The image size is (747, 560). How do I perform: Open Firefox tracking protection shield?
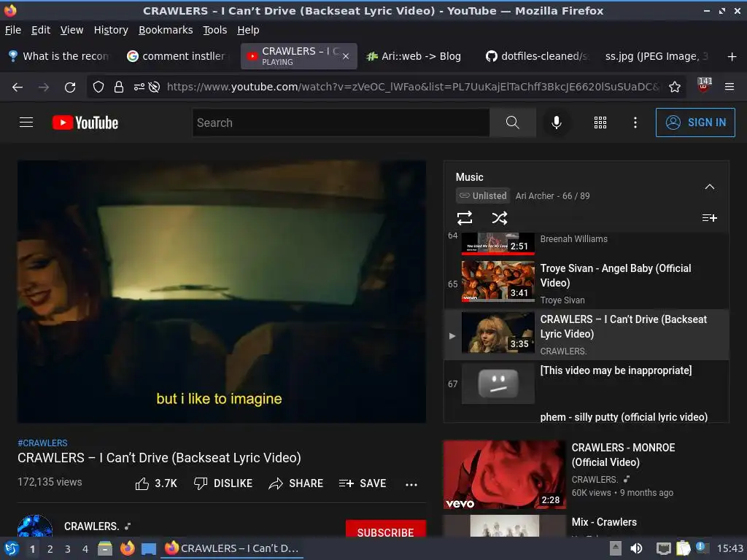pyautogui.click(x=98, y=87)
